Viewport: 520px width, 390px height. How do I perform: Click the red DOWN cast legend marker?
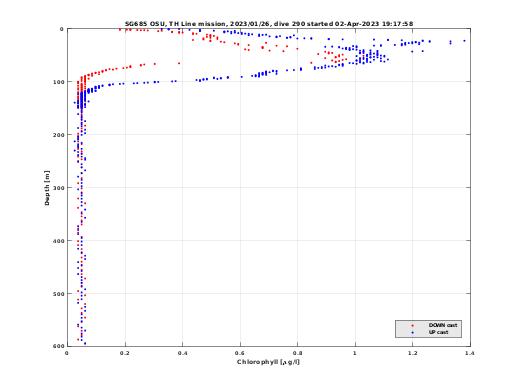(412, 325)
